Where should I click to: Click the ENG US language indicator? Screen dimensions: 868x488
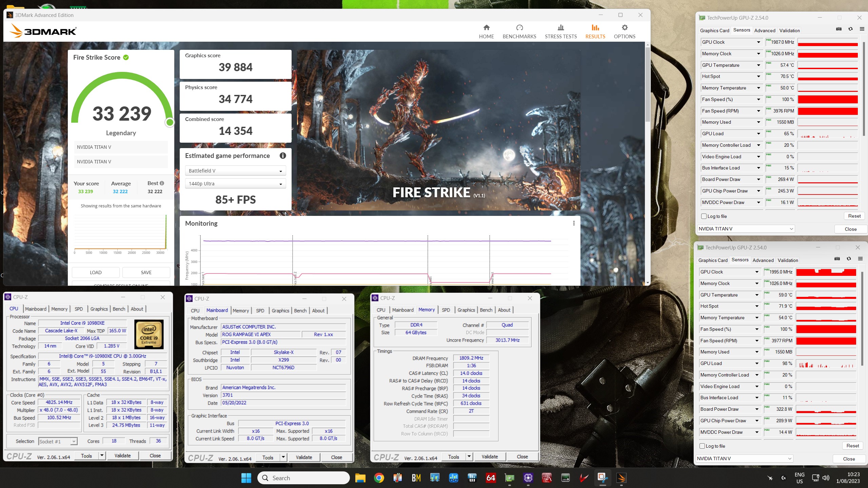point(799,478)
